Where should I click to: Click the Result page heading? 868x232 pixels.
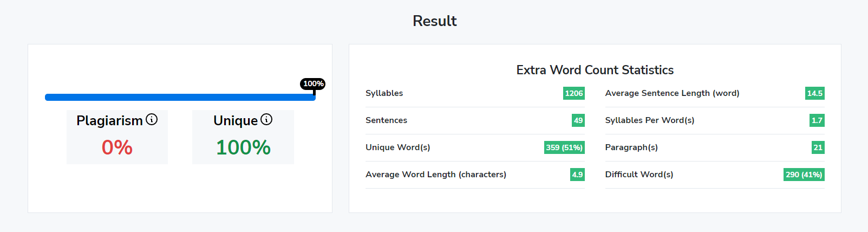[434, 21]
